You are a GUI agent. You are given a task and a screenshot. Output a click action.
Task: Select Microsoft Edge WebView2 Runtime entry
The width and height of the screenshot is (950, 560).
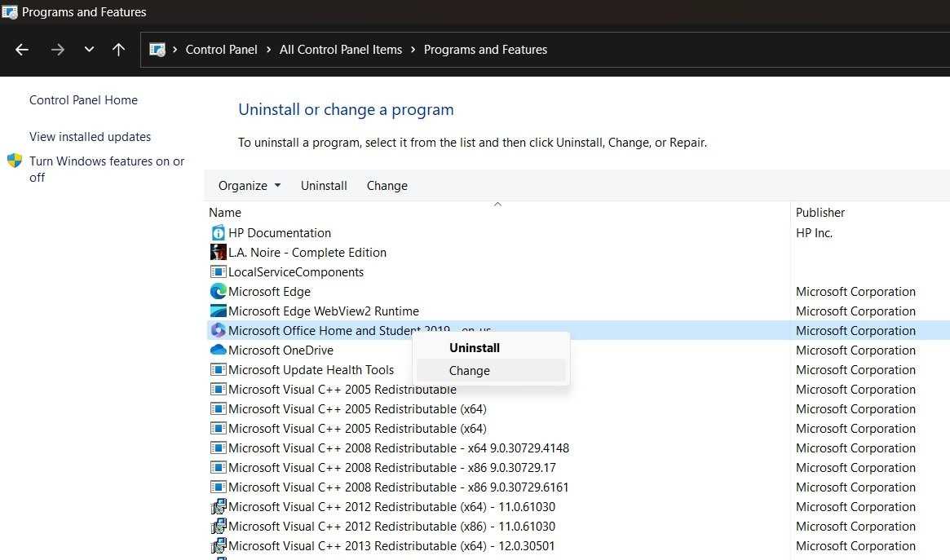(324, 311)
